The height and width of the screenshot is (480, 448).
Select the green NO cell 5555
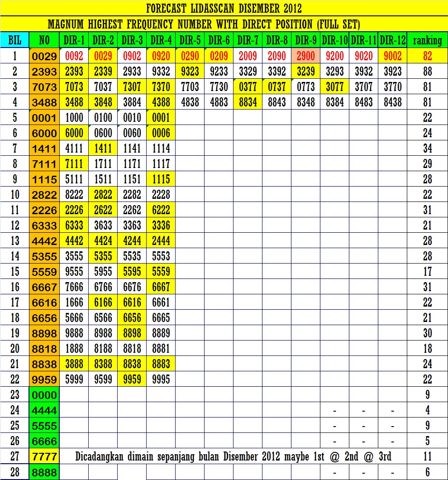point(44,426)
